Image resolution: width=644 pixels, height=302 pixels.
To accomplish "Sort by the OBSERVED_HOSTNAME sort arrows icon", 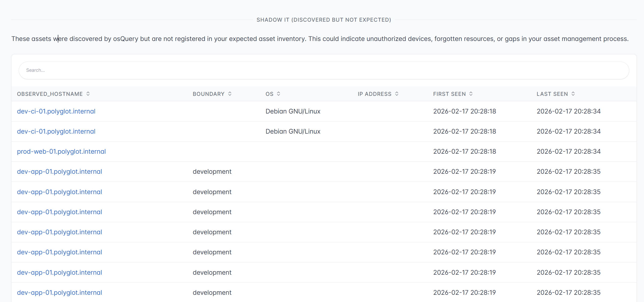I will coord(88,94).
